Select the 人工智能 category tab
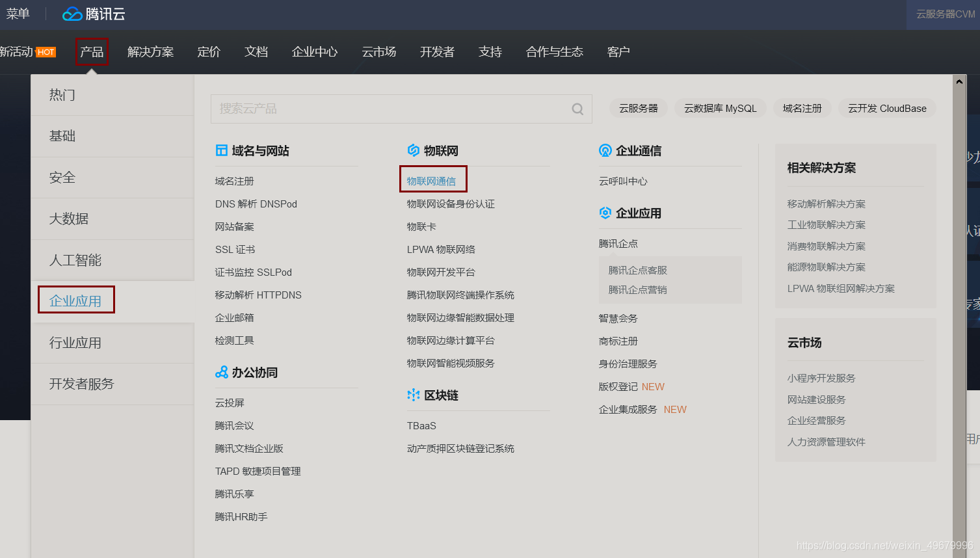Image resolution: width=980 pixels, height=558 pixels. pos(113,260)
